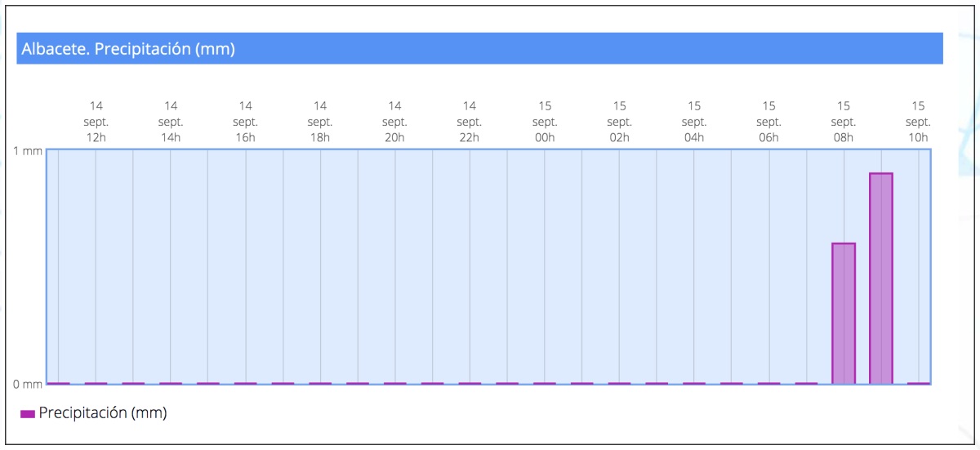The height and width of the screenshot is (450, 980).
Task: Click the tallest precipitation bar at 09h
Action: [881, 278]
